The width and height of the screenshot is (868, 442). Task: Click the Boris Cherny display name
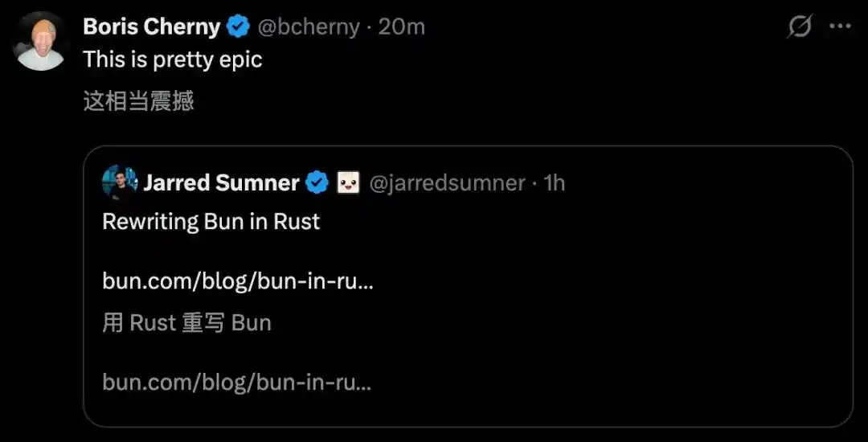pos(152,27)
